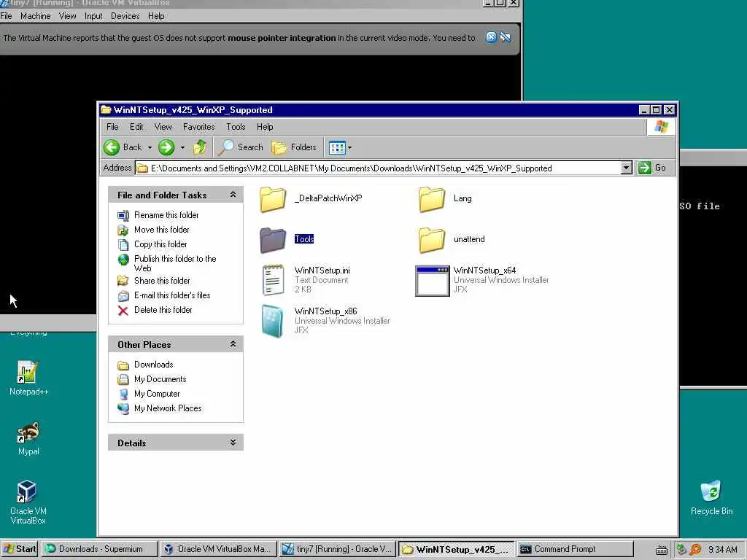Expand the Details panel
Viewport: 747px width, 560px height.
[233, 443]
